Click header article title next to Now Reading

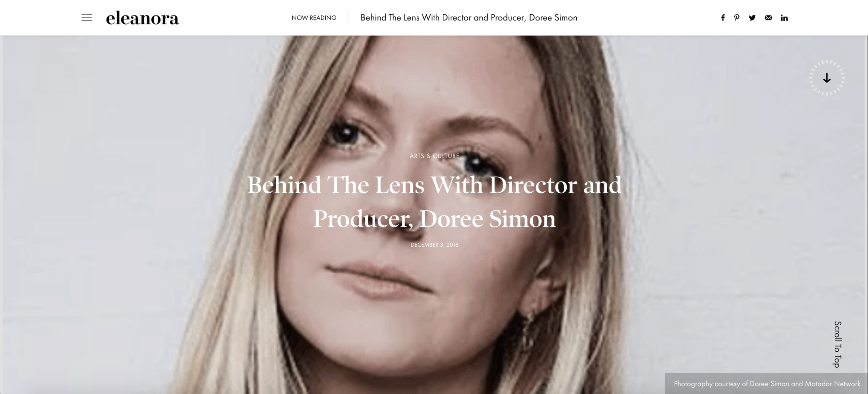[469, 18]
